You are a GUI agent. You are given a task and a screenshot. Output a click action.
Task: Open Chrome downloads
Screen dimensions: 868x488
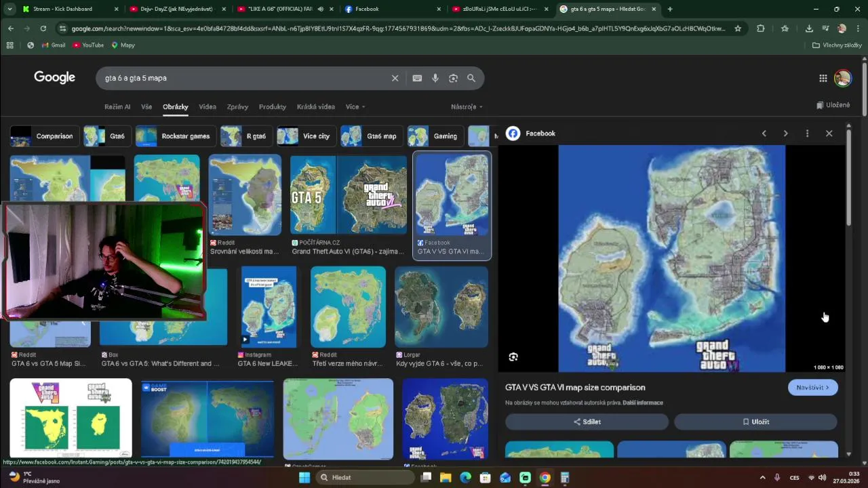809,28
